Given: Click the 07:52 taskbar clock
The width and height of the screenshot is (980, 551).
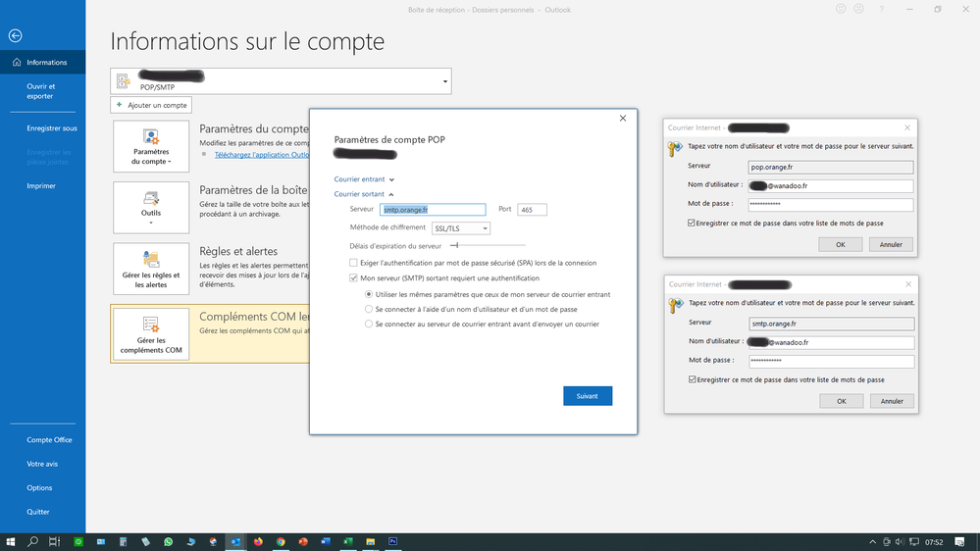Looking at the screenshot, I should point(934,542).
